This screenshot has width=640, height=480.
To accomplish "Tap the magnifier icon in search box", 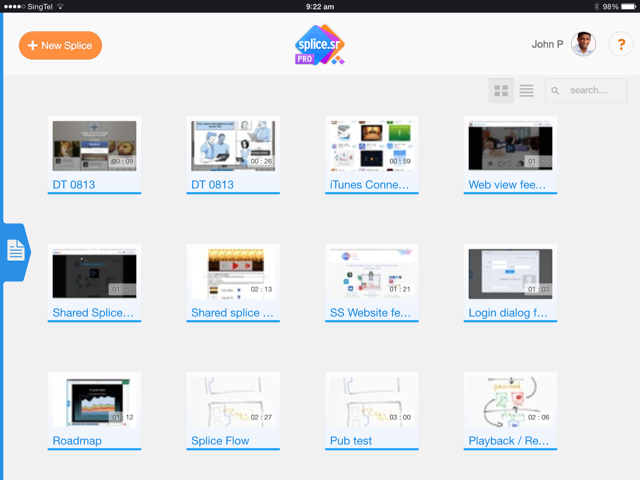I will [x=556, y=91].
